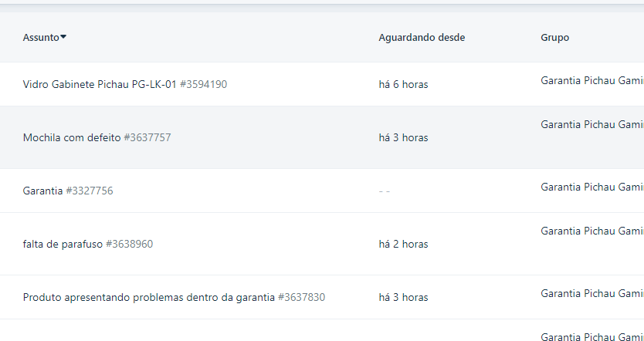
Task: Open the Mochila com defeito ticket
Action: coord(72,137)
